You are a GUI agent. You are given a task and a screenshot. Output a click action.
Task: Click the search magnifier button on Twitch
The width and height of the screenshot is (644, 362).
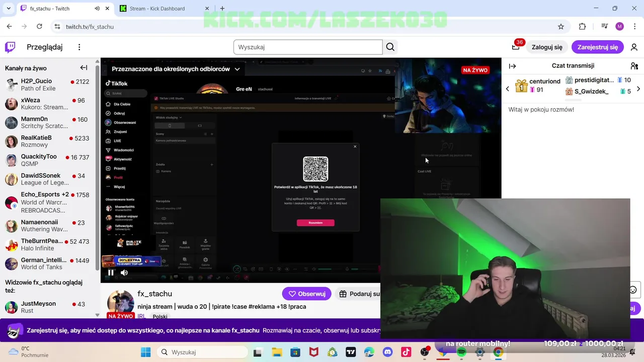click(x=390, y=47)
